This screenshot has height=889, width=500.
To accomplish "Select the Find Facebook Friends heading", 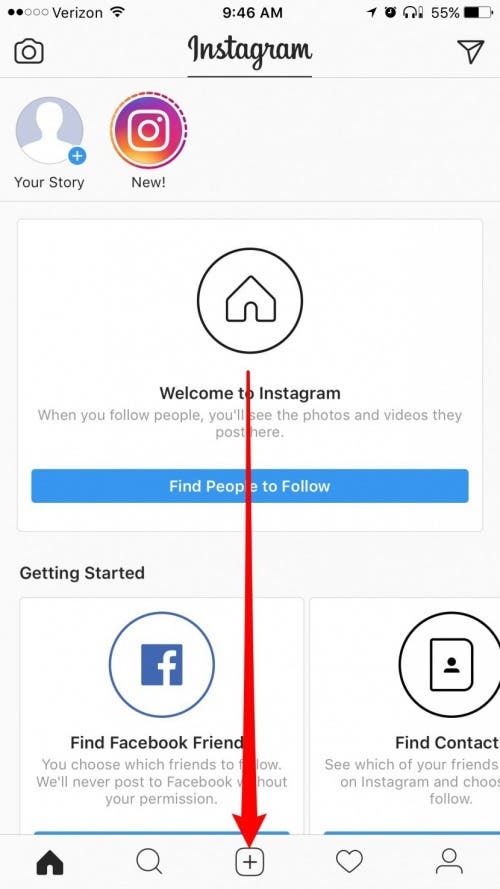I will coord(157,742).
